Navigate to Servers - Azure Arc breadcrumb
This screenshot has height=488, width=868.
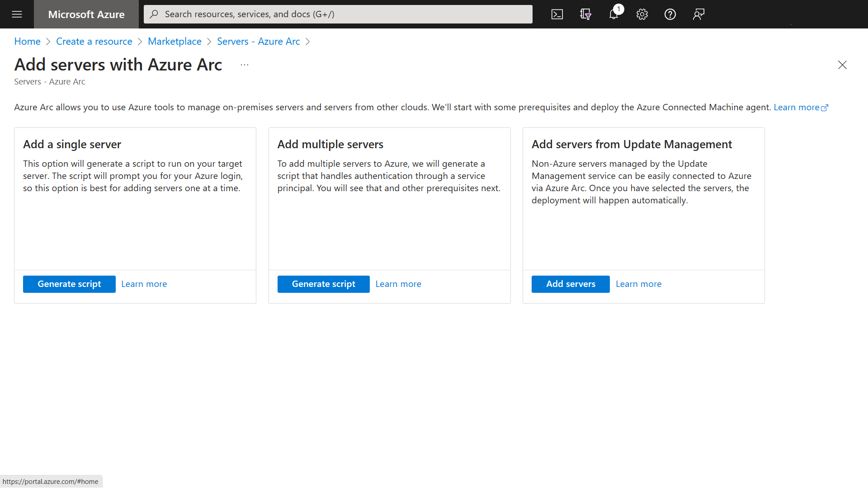click(259, 41)
